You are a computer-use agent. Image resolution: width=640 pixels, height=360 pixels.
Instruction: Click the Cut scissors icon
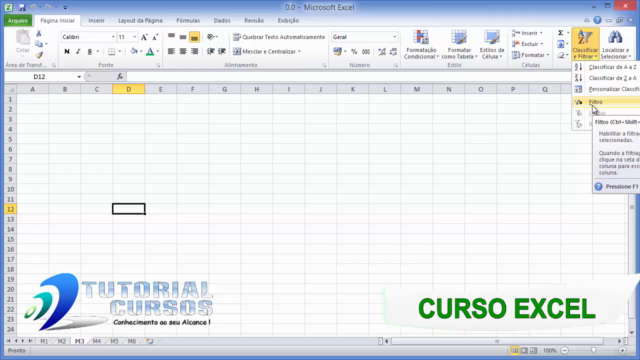(39, 33)
